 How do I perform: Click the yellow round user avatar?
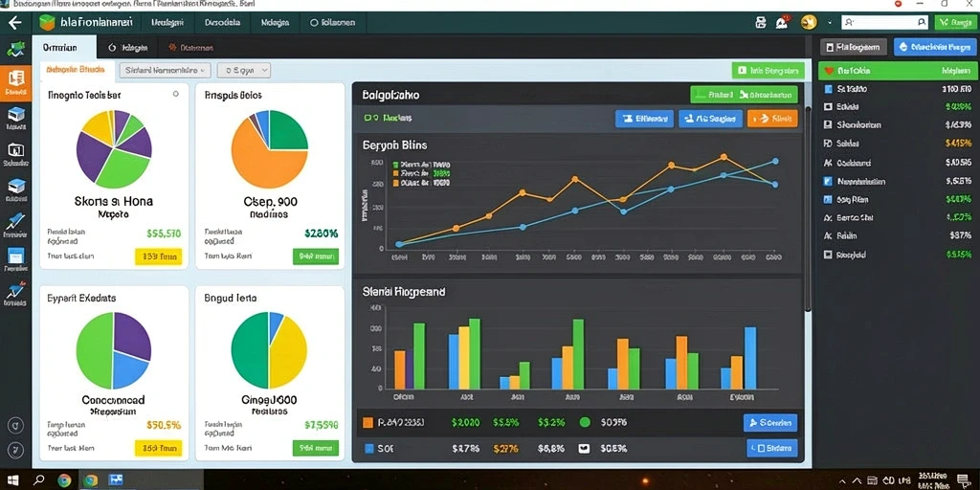809,23
